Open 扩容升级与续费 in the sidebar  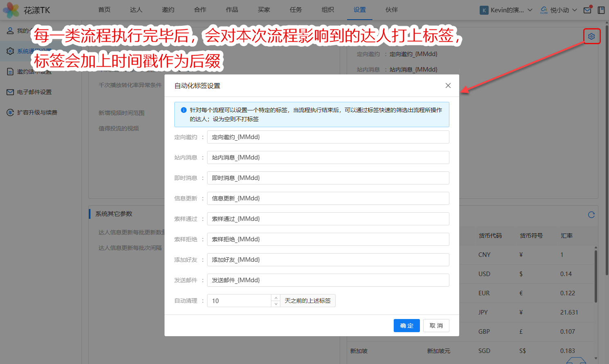click(37, 112)
